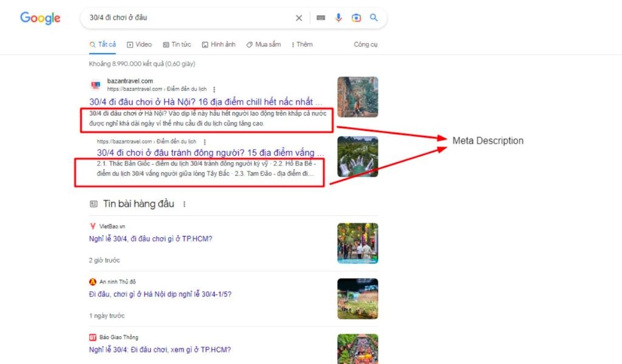622x364 pixels.
Task: Click the '2 giờ trước' timestamp
Action: [104, 260]
